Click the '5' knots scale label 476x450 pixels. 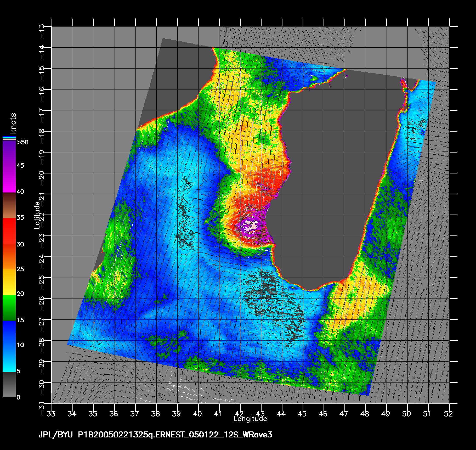point(18,371)
